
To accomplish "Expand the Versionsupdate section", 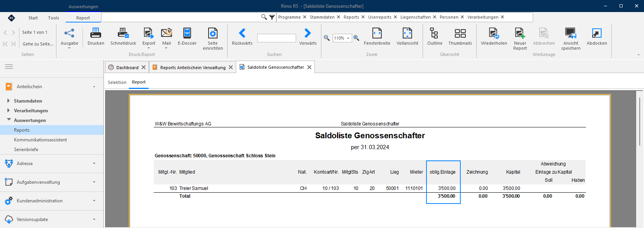I will point(94,219).
